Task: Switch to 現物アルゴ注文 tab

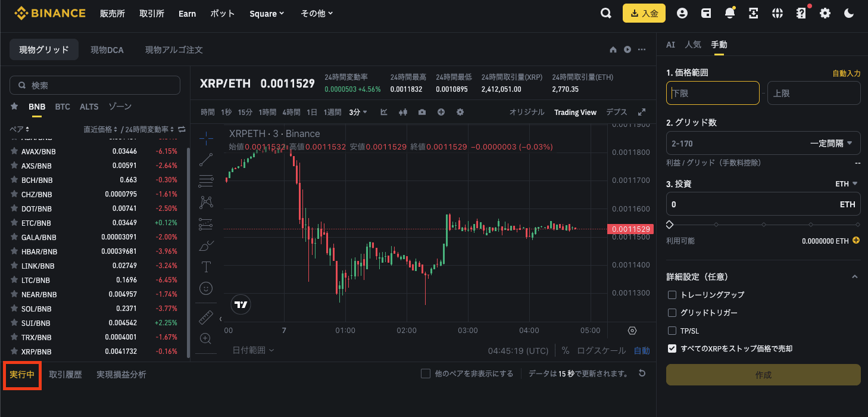Action: coord(174,50)
